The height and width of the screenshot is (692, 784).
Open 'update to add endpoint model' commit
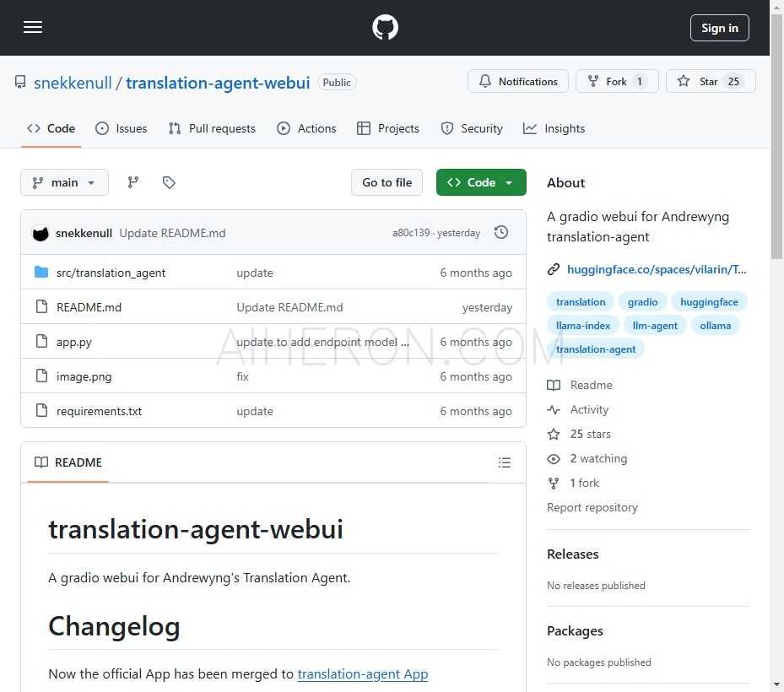pyautogui.click(x=322, y=342)
